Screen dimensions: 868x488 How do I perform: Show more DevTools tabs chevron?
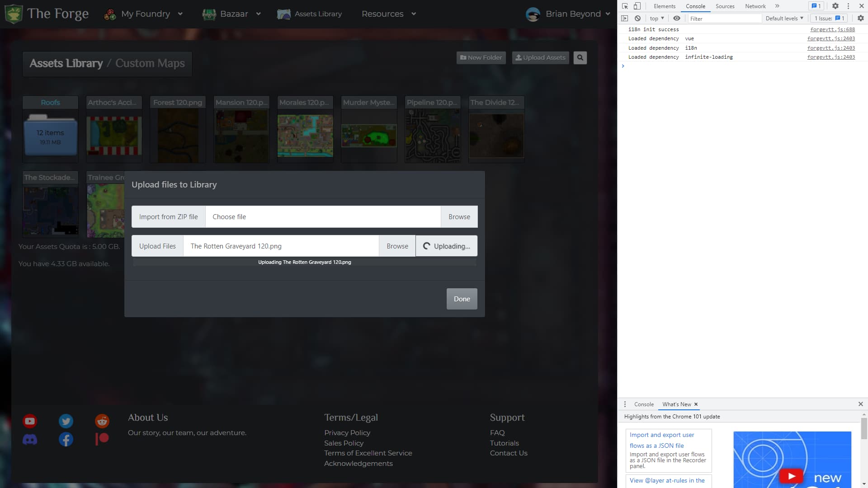click(777, 6)
